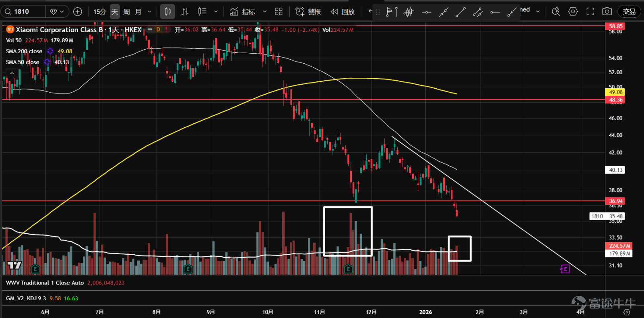Enter fullscreen mode
This screenshot has width=644, height=318.
(590, 11)
